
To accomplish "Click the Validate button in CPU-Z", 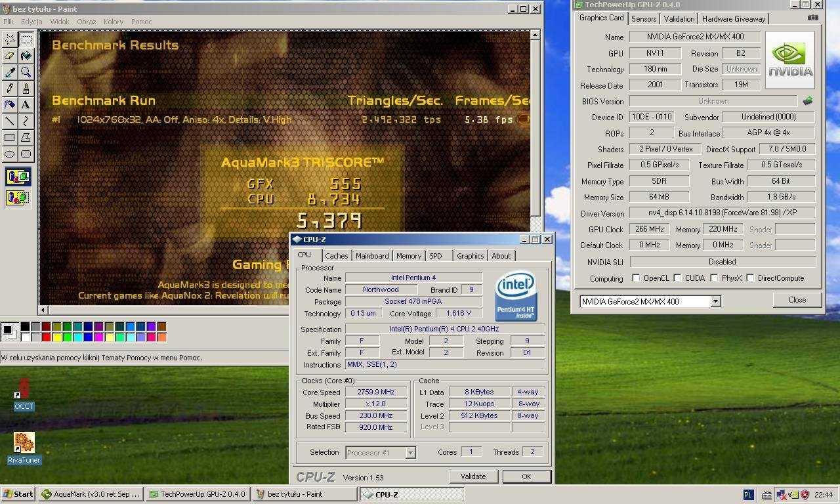I will [473, 476].
